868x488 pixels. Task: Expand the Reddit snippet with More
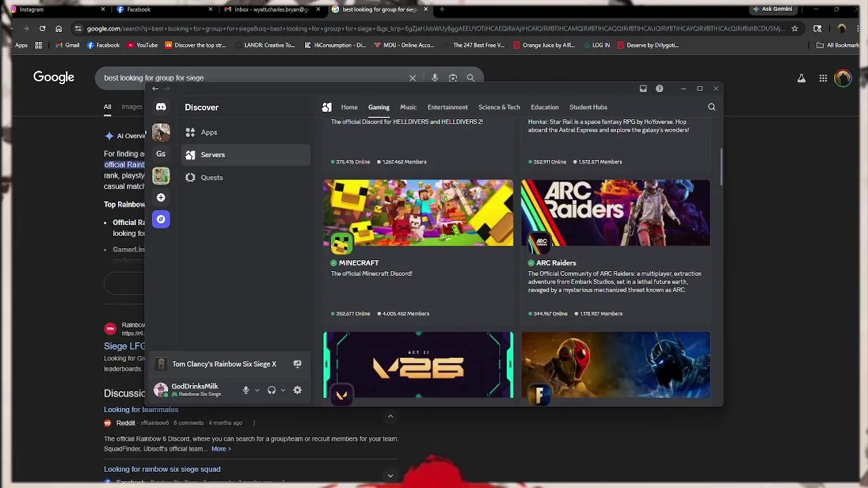coord(220,449)
